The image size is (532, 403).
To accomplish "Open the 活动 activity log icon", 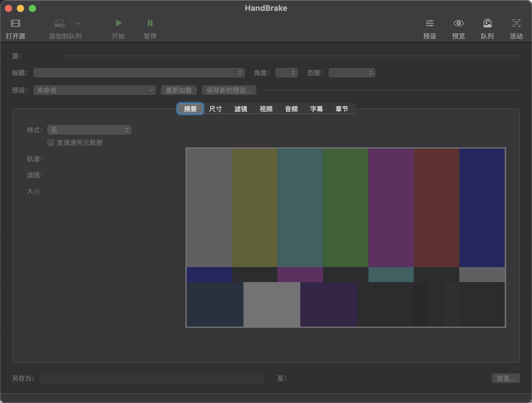I will [x=516, y=23].
